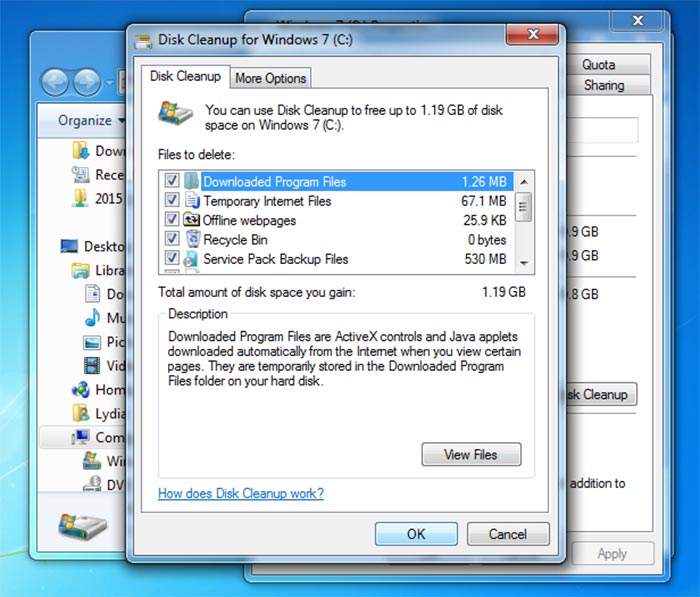Click the Recycle Bin icon in list

(x=193, y=239)
